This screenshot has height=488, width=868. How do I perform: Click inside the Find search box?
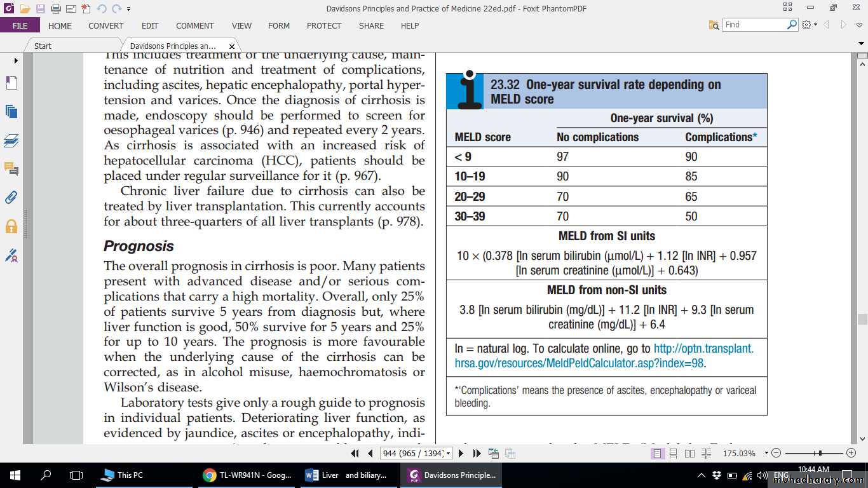pyautogui.click(x=754, y=25)
